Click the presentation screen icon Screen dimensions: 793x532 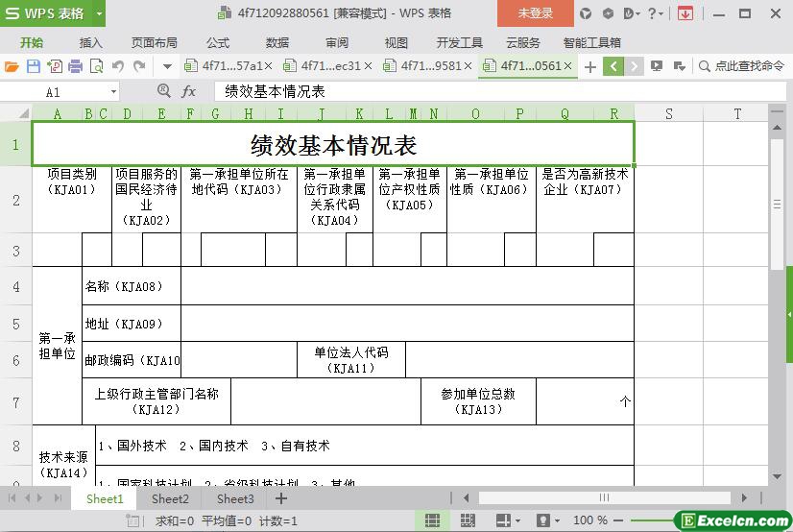click(657, 65)
